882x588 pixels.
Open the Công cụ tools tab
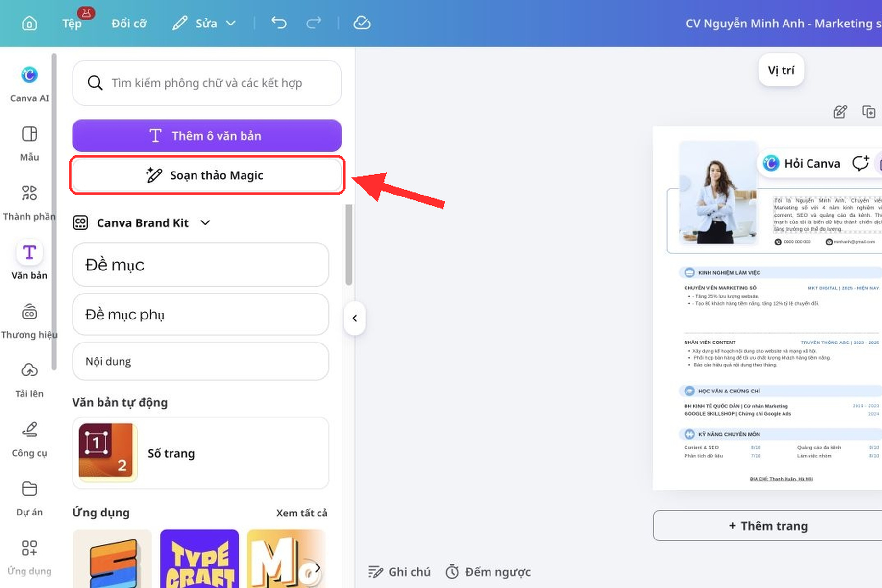[29, 440]
